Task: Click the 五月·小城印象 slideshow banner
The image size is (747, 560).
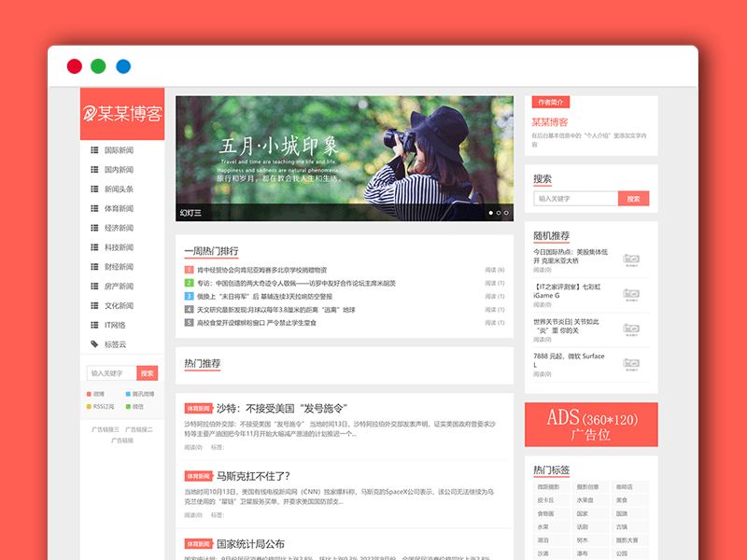Action: click(345, 159)
